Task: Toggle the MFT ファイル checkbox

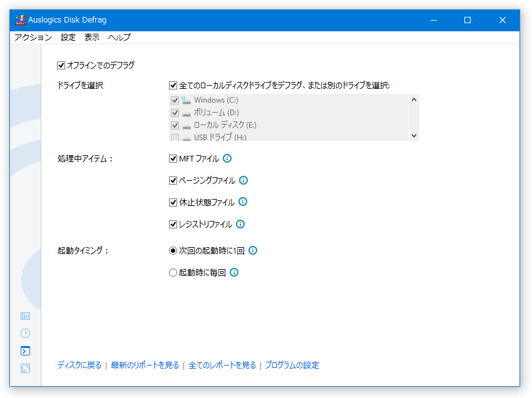Action: (173, 158)
